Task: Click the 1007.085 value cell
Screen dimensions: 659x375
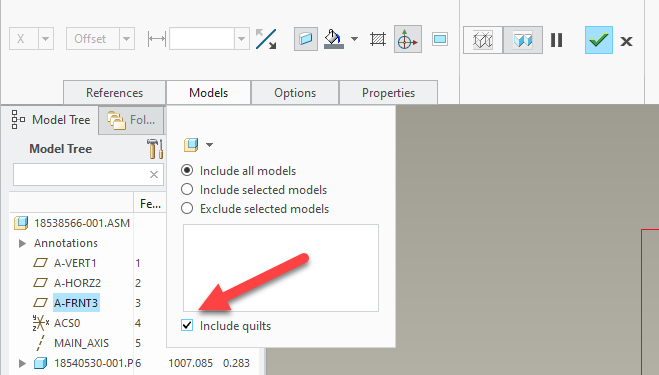Action: click(x=190, y=363)
